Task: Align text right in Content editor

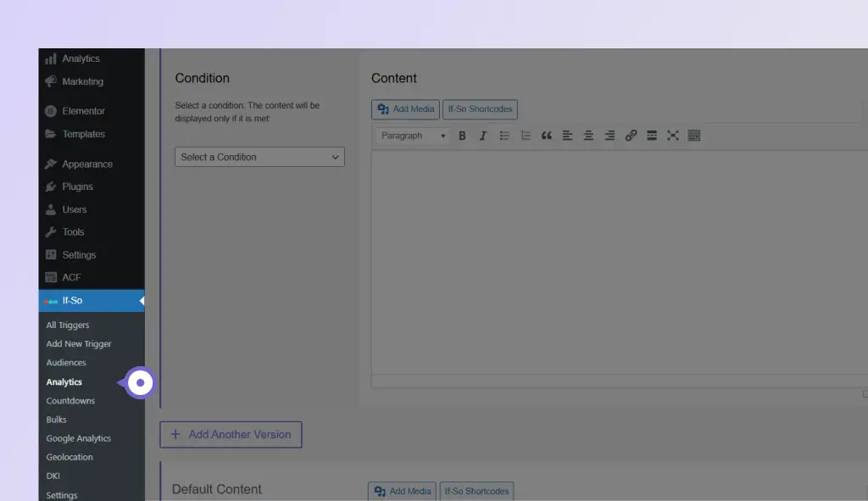Action: pyautogui.click(x=609, y=136)
